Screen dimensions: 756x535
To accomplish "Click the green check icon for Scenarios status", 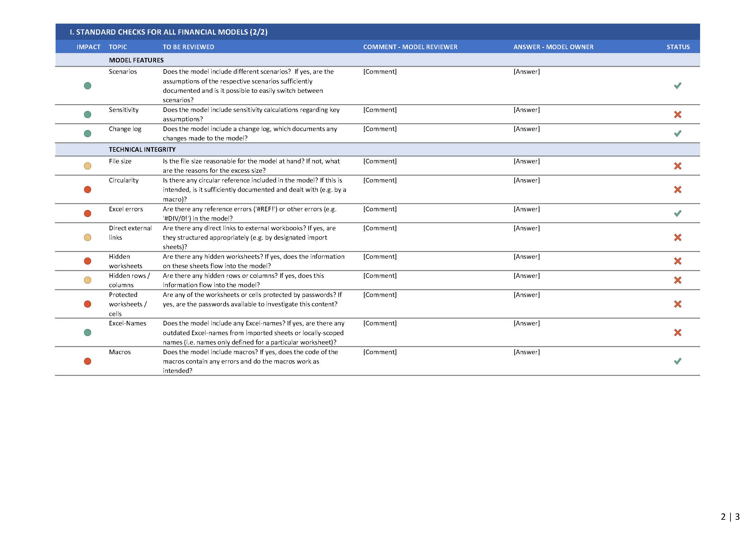I will pos(676,86).
